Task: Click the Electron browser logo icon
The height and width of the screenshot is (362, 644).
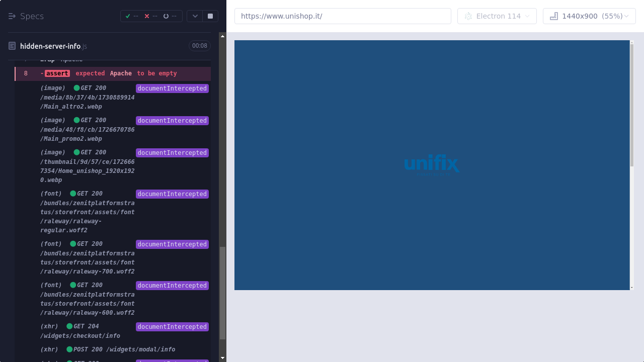Action: pos(468,16)
